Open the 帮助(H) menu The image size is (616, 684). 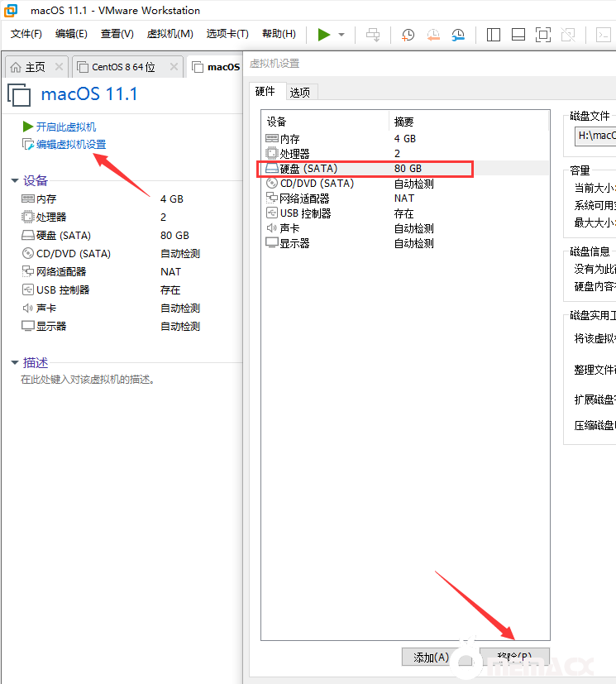(279, 34)
